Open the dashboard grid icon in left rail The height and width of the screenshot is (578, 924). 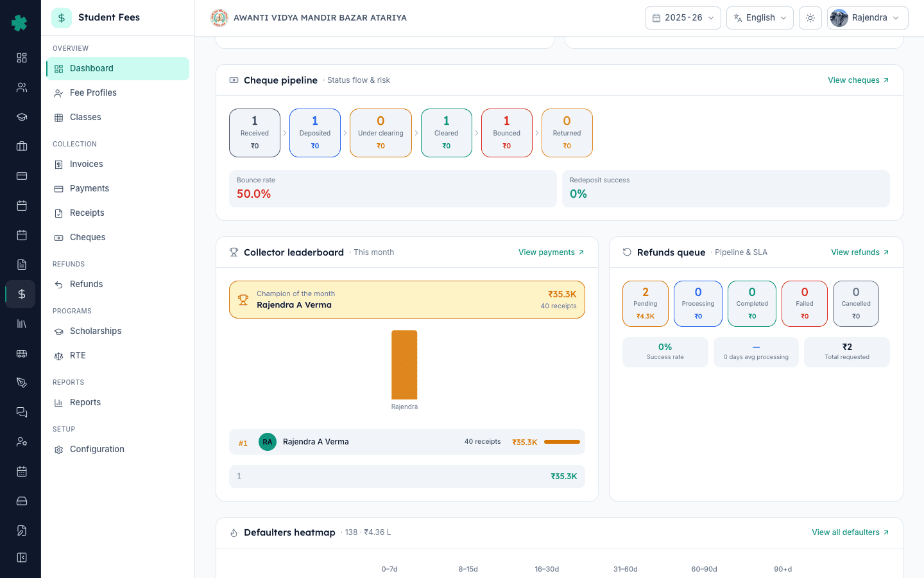22,58
